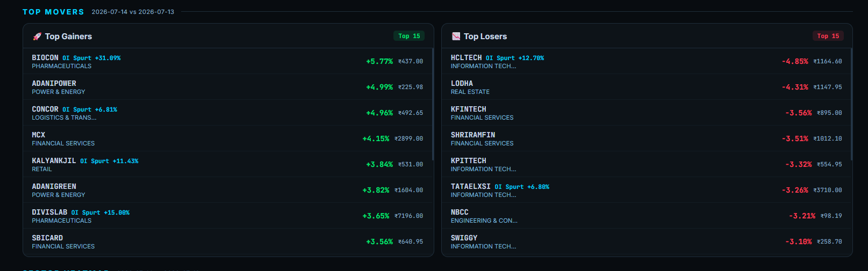868x271 pixels.
Task: Click the Top Gainers panel title
Action: pos(68,36)
